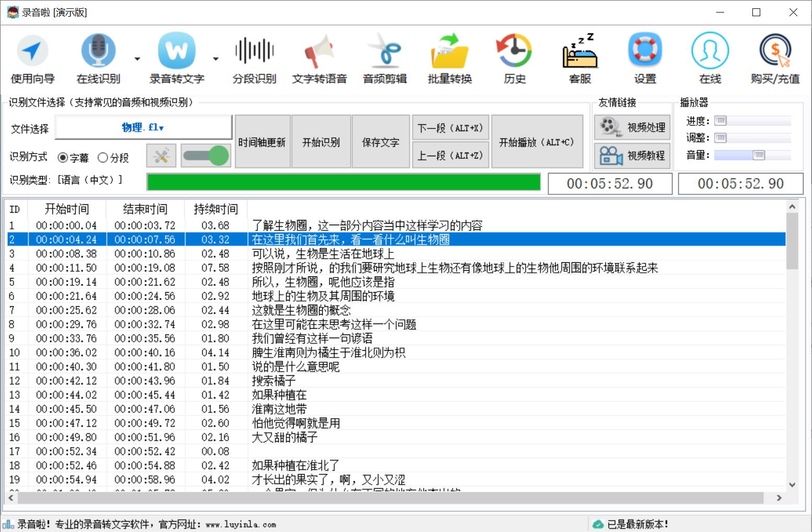Open 在线 user profile

click(x=710, y=59)
